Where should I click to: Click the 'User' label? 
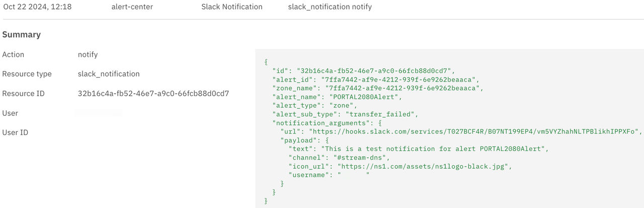(10, 113)
